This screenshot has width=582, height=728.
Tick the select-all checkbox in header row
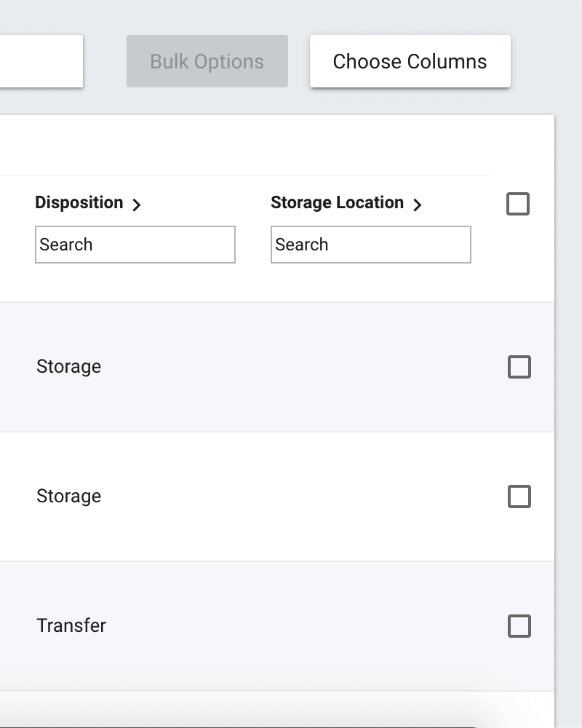[x=518, y=204]
